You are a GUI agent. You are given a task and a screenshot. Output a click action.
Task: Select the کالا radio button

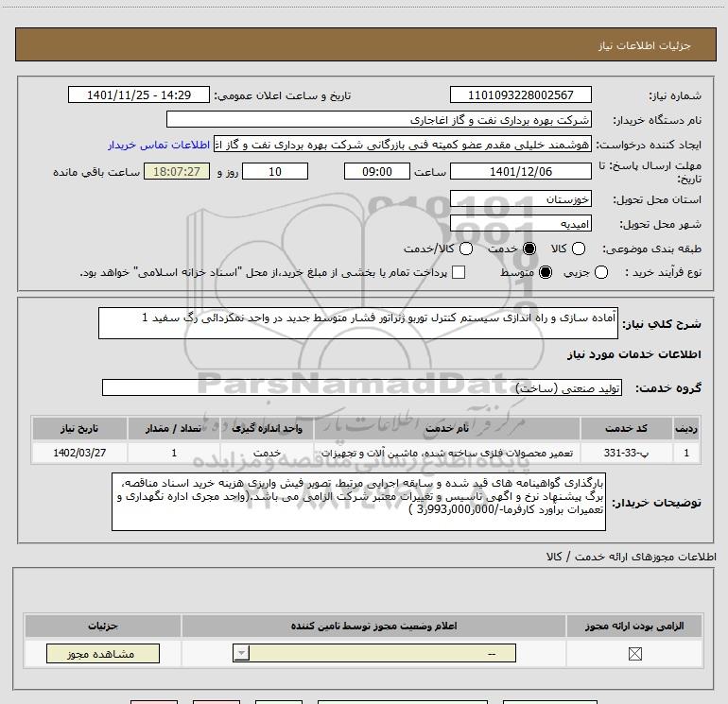pos(578,249)
